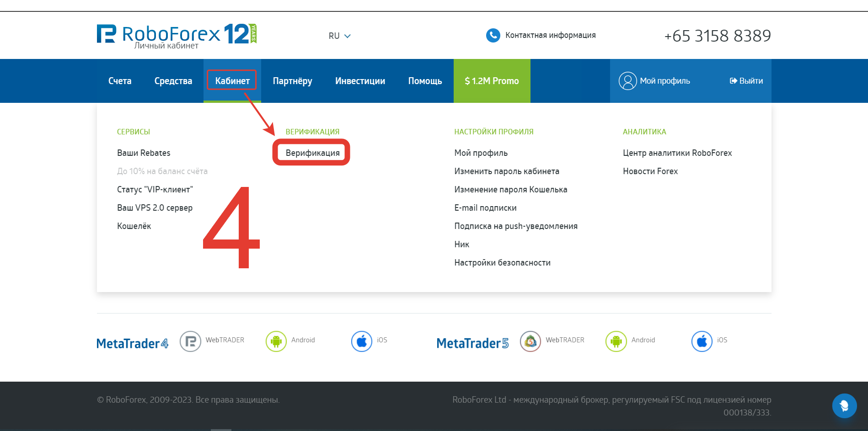The width and height of the screenshot is (868, 431).
Task: Open Настройки безопасности
Action: (x=503, y=262)
